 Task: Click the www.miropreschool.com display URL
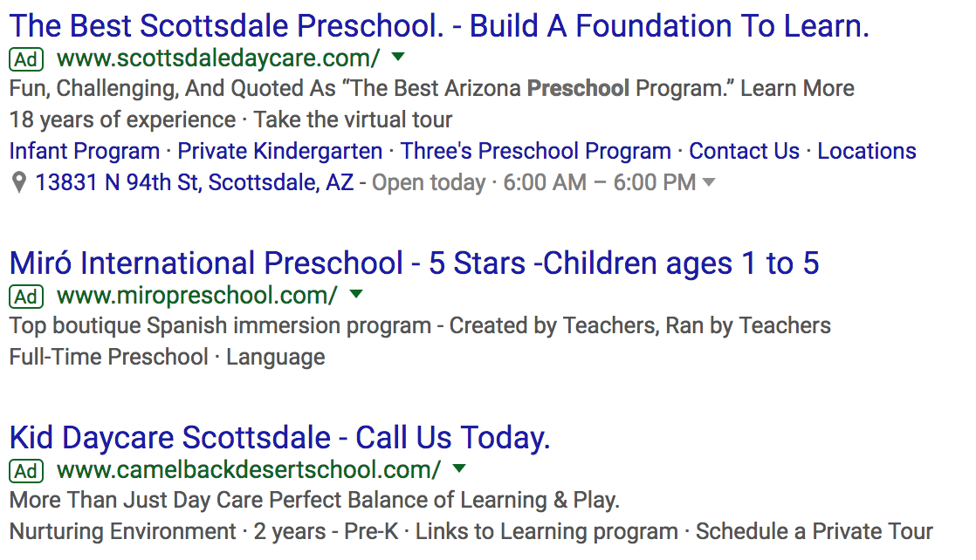[x=196, y=296]
